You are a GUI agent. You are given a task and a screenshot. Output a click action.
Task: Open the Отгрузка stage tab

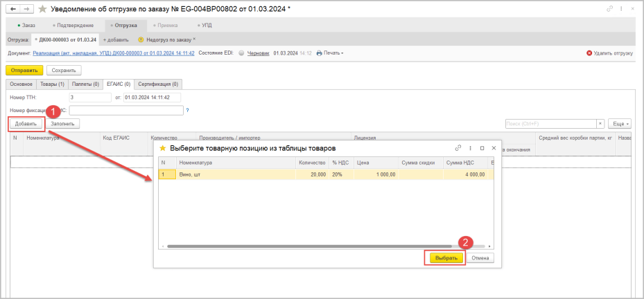coord(125,26)
